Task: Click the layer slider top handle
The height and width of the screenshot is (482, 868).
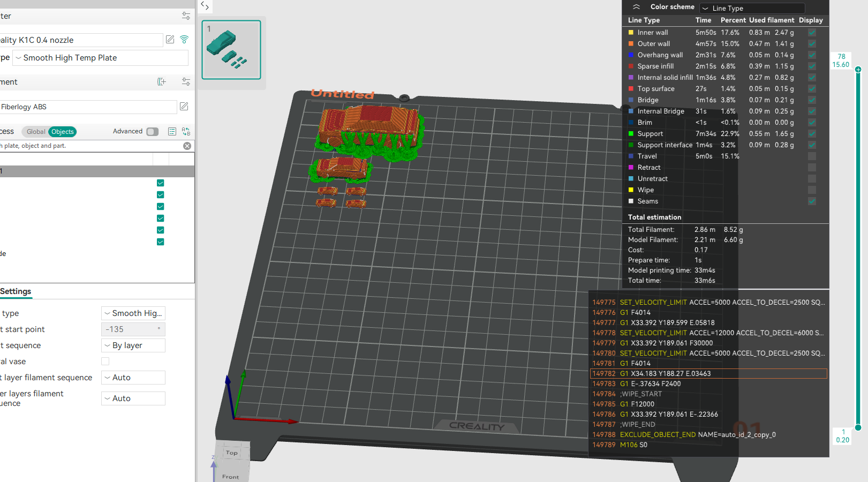Action: [858, 70]
